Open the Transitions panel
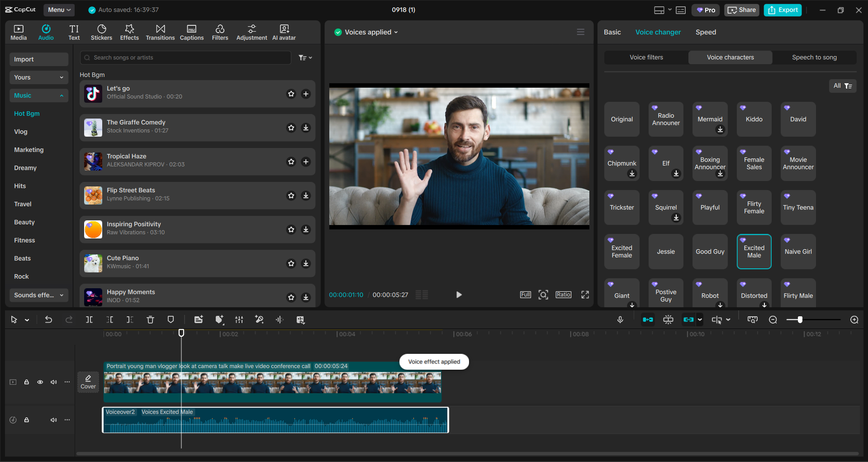Image resolution: width=868 pixels, height=462 pixels. (x=160, y=32)
